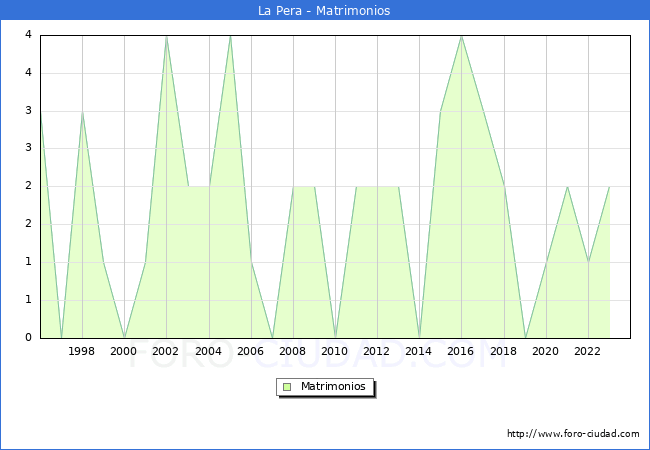
Task: Click the Matrimonios legend label
Action: click(x=333, y=386)
